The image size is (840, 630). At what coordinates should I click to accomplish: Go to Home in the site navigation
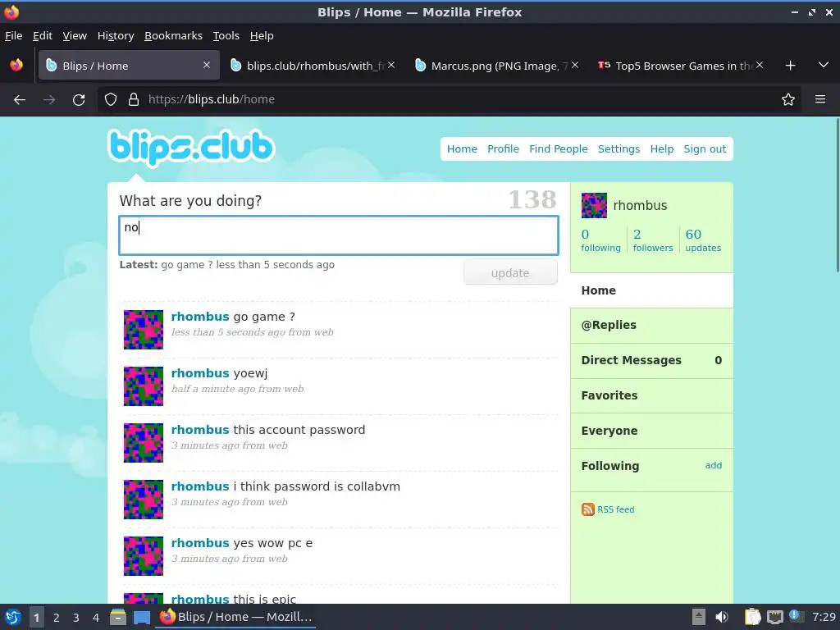pyautogui.click(x=462, y=149)
